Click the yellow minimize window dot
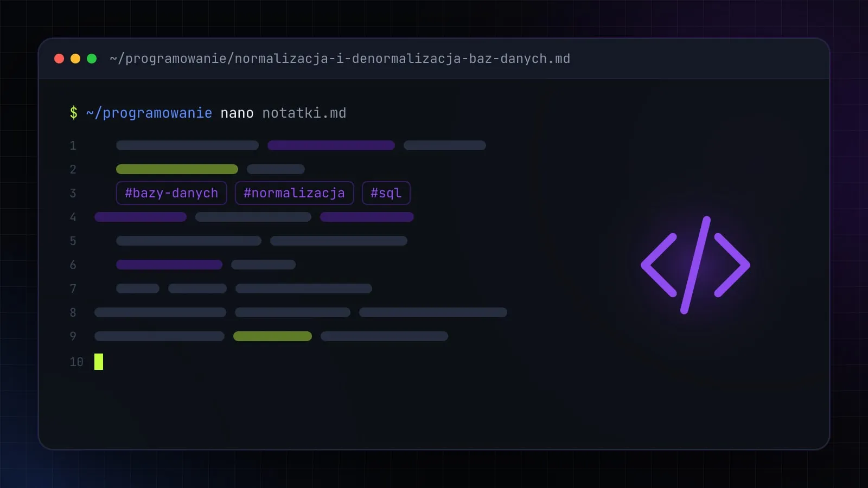This screenshot has height=488, width=868. point(75,59)
